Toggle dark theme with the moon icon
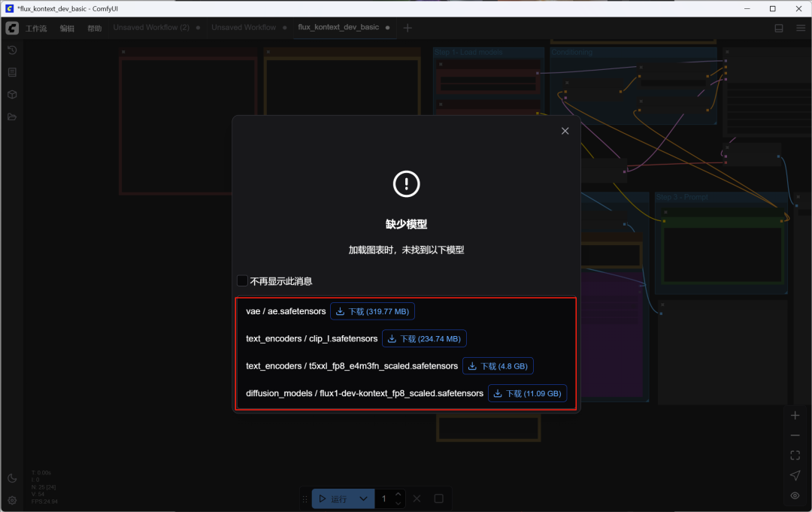Viewport: 812px width, 512px height. coord(12,478)
